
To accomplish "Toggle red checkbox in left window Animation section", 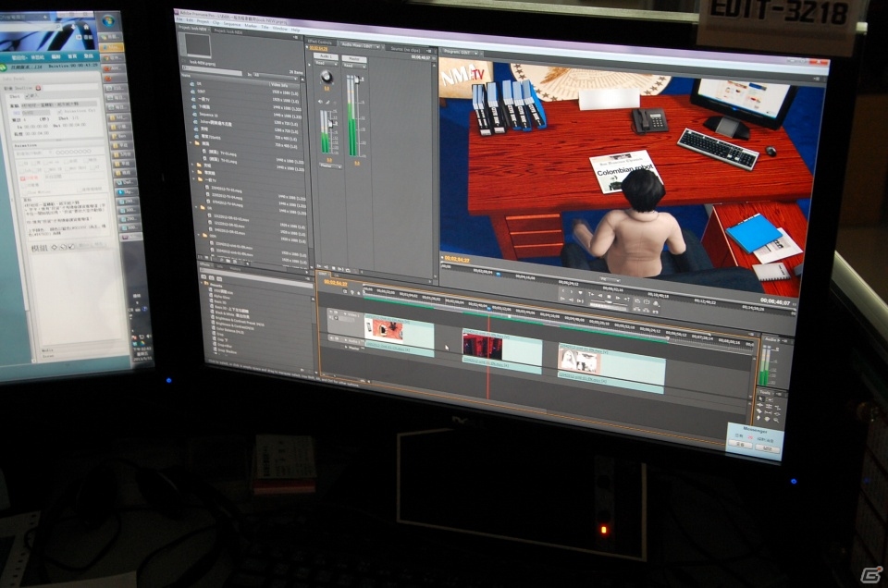I will pyautogui.click(x=22, y=178).
